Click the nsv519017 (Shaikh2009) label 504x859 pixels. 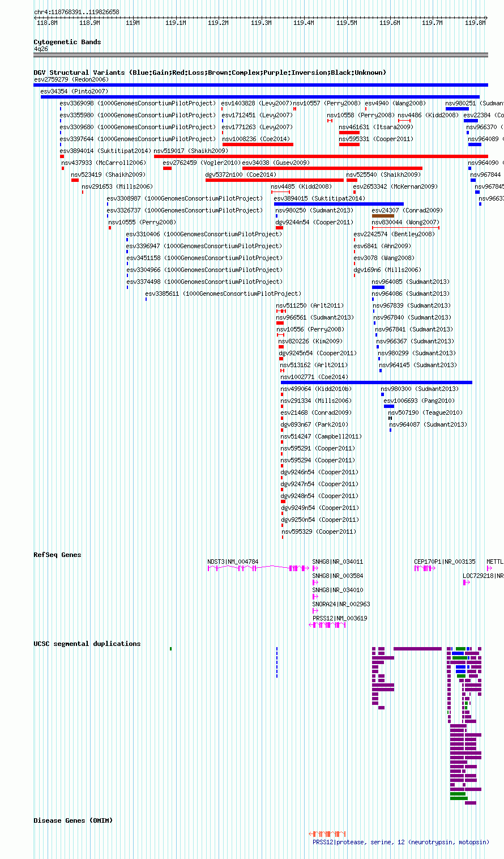(191, 151)
